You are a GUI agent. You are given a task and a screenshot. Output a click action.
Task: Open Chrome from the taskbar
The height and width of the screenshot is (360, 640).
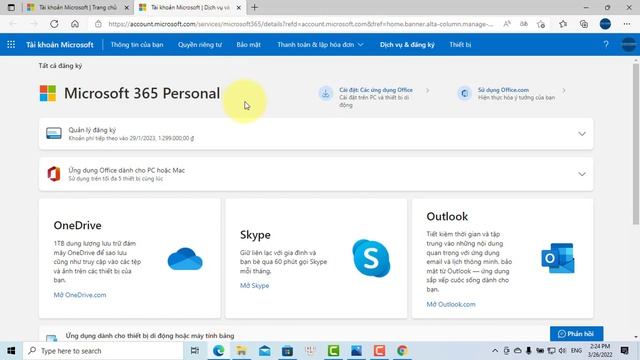pyautogui.click(x=402, y=351)
